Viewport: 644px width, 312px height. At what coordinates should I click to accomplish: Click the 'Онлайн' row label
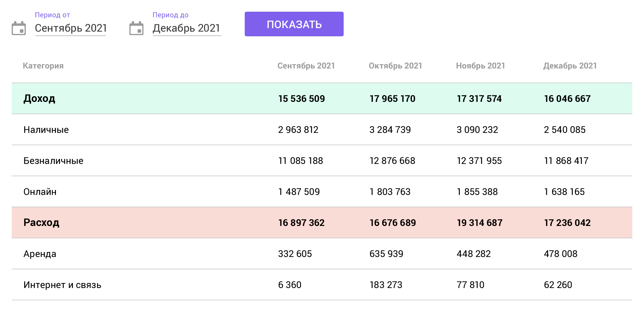click(40, 192)
